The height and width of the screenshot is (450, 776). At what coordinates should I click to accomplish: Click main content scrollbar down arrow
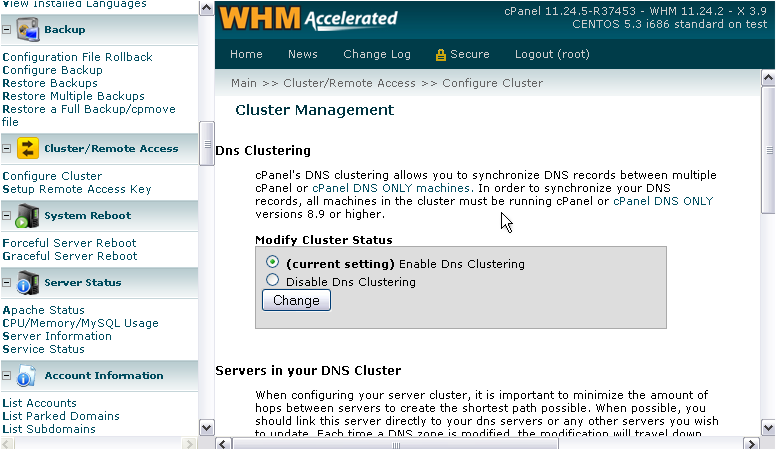768,428
